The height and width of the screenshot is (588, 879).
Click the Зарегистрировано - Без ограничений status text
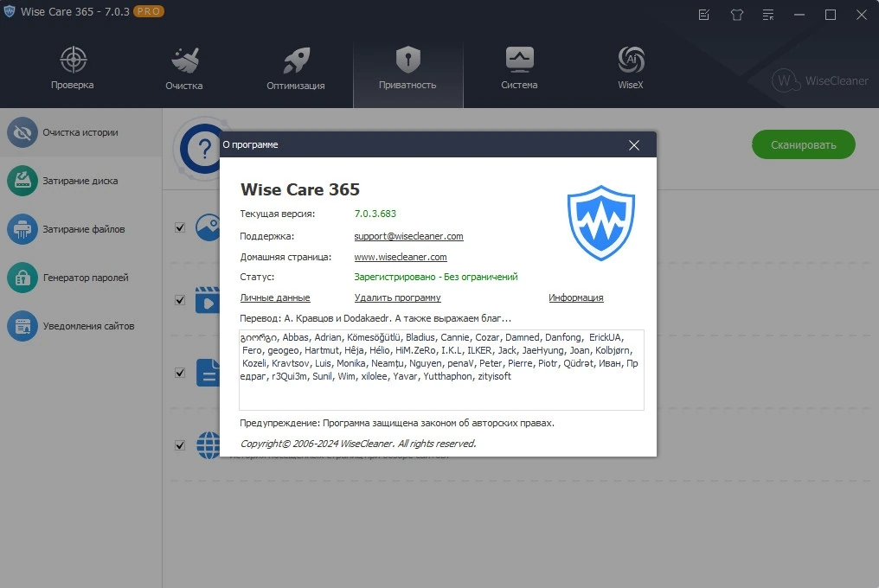click(435, 277)
